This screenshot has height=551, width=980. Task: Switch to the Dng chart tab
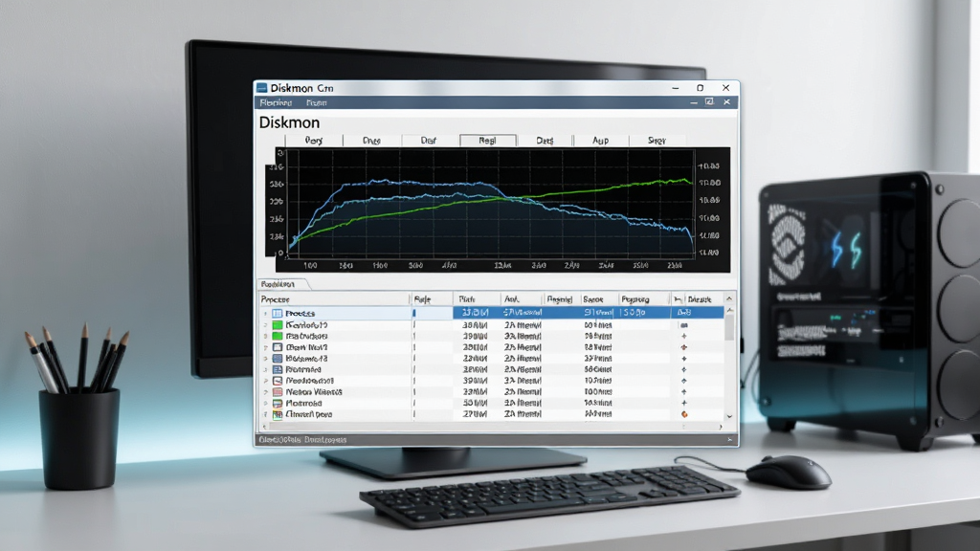[372, 141]
